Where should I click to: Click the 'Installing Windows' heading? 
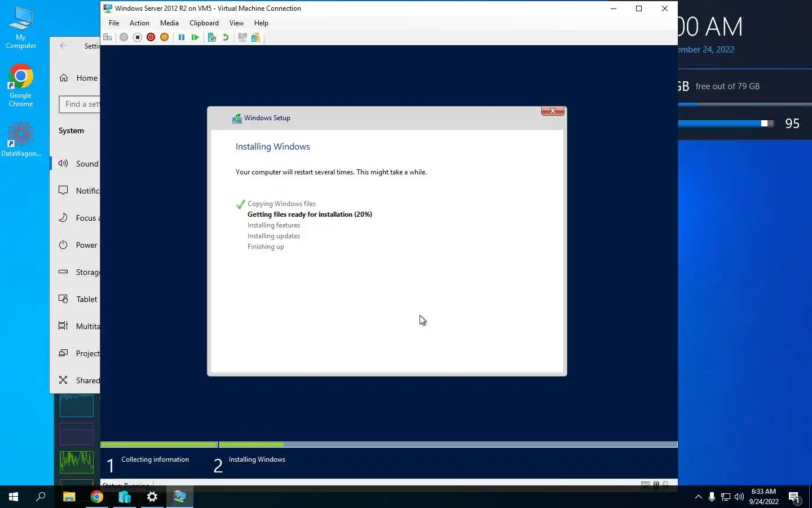pyautogui.click(x=273, y=147)
